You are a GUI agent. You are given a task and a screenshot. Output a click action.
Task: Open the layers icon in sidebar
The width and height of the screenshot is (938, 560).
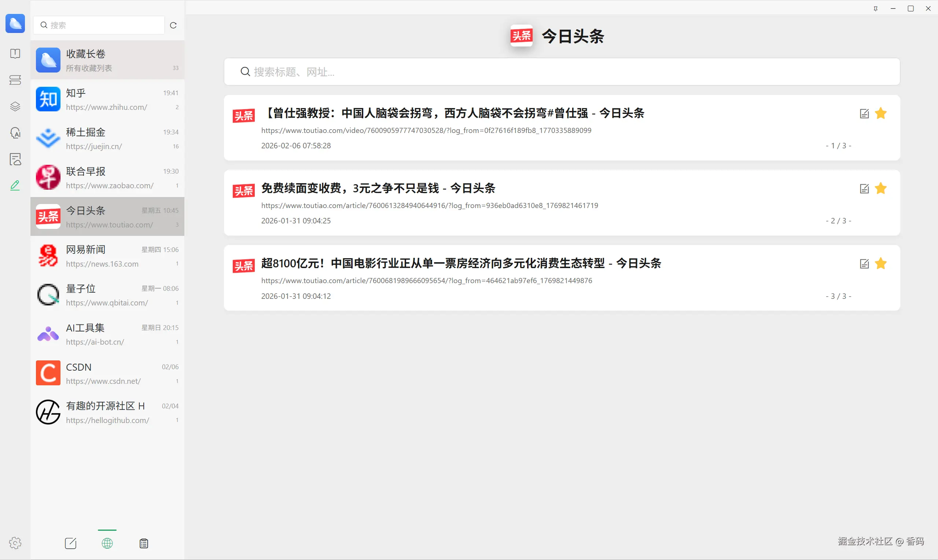point(15,107)
